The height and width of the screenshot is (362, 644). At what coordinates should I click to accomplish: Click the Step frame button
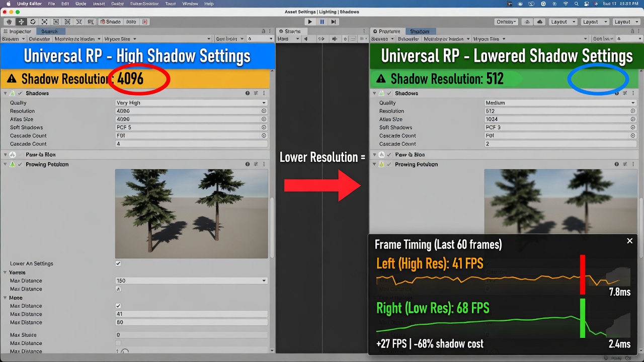(334, 22)
